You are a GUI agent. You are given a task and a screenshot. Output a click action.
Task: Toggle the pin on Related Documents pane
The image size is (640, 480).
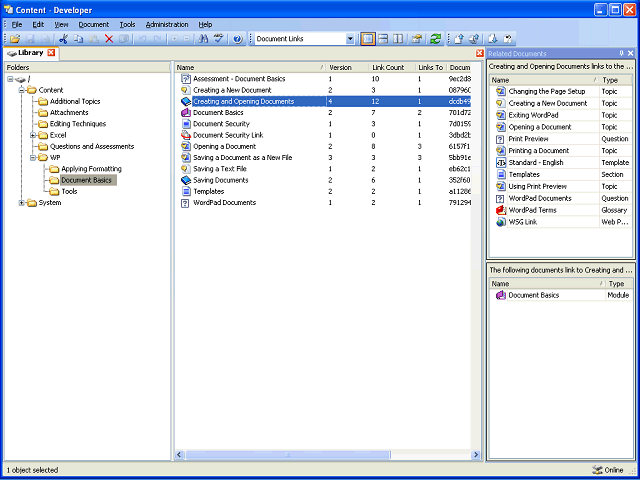coord(622,53)
